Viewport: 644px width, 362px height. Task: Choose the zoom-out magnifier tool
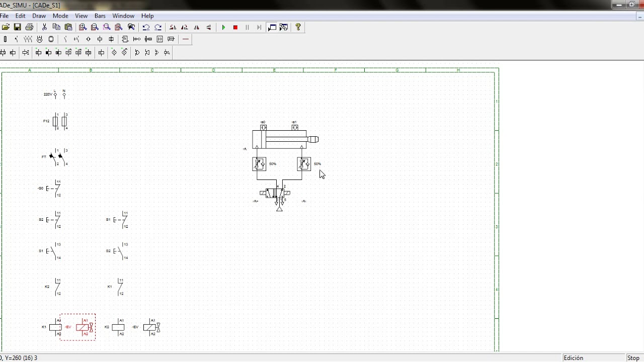click(95, 27)
